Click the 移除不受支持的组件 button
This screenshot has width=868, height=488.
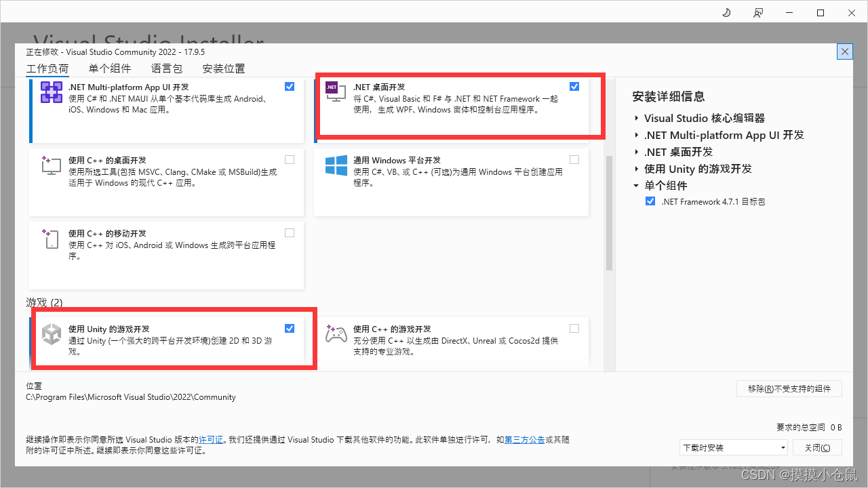pyautogui.click(x=789, y=388)
